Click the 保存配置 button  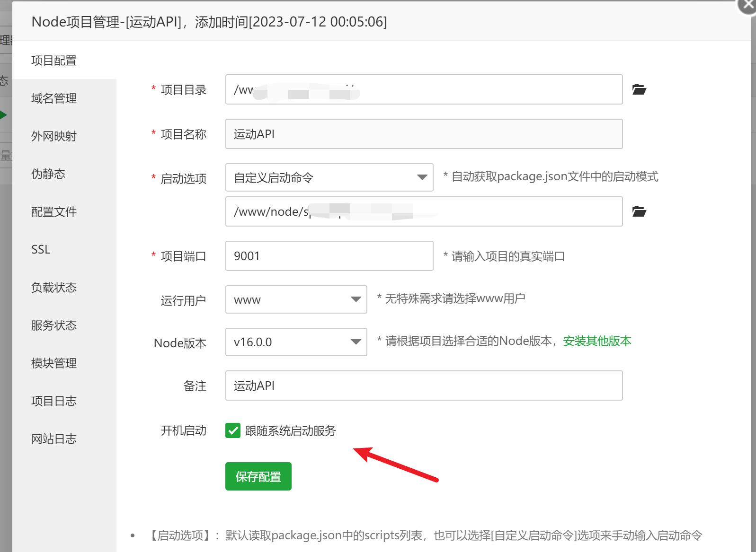coord(258,476)
